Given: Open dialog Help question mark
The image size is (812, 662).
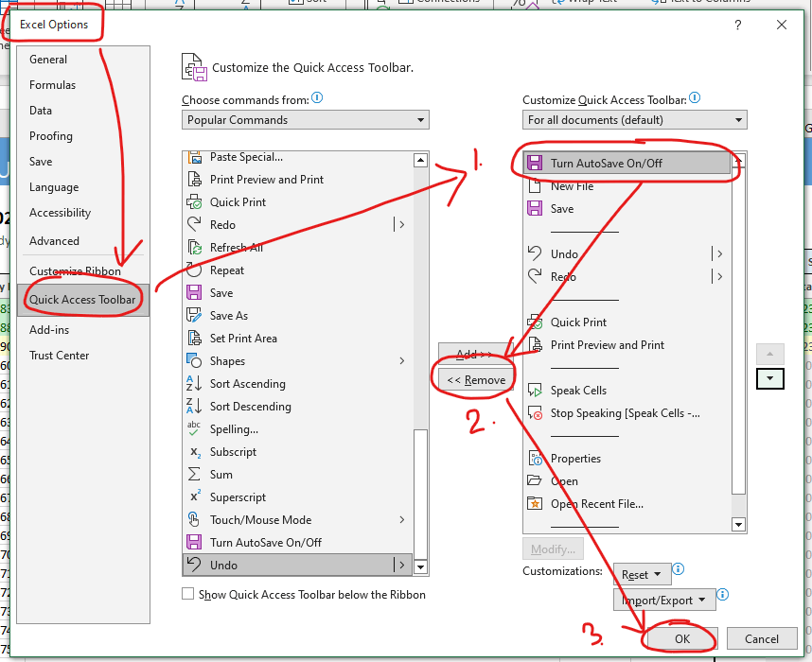Looking at the screenshot, I should pos(738,25).
